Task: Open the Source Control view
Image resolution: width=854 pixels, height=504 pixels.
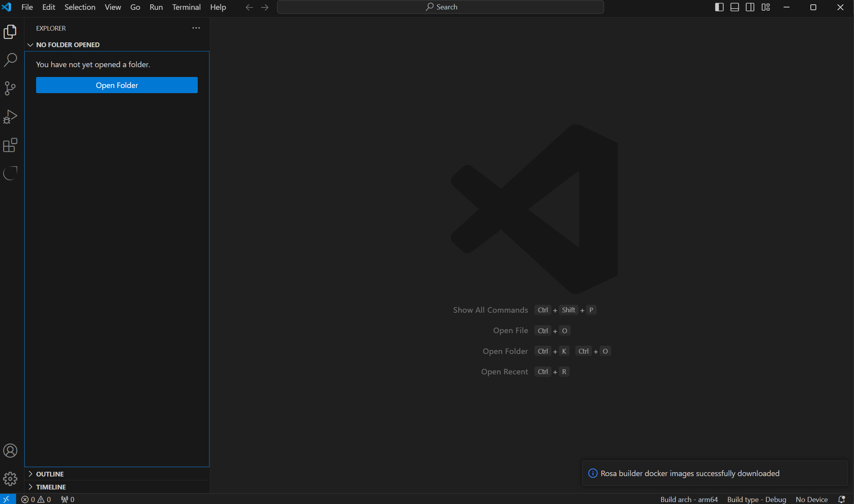Action: 10,88
